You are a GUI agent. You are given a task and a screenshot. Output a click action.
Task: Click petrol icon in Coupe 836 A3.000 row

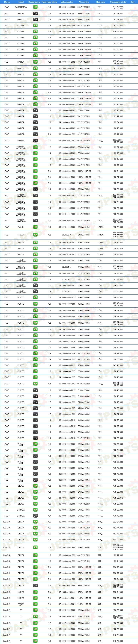point(35,31)
